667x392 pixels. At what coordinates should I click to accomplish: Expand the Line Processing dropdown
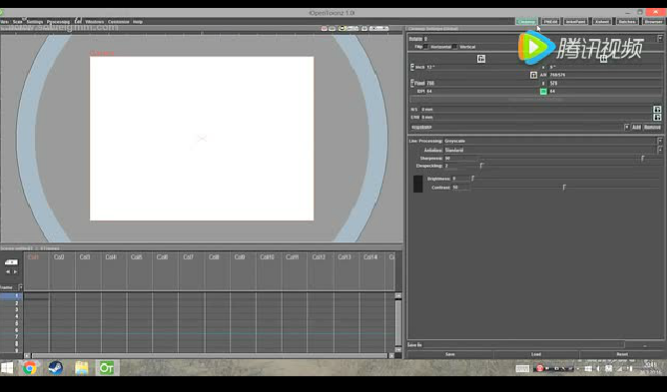tap(660, 141)
